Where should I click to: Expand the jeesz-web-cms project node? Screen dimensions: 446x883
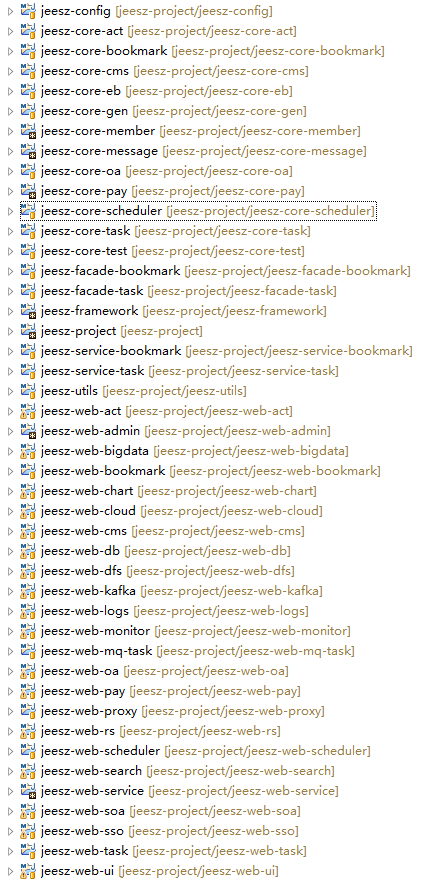tap(10, 531)
